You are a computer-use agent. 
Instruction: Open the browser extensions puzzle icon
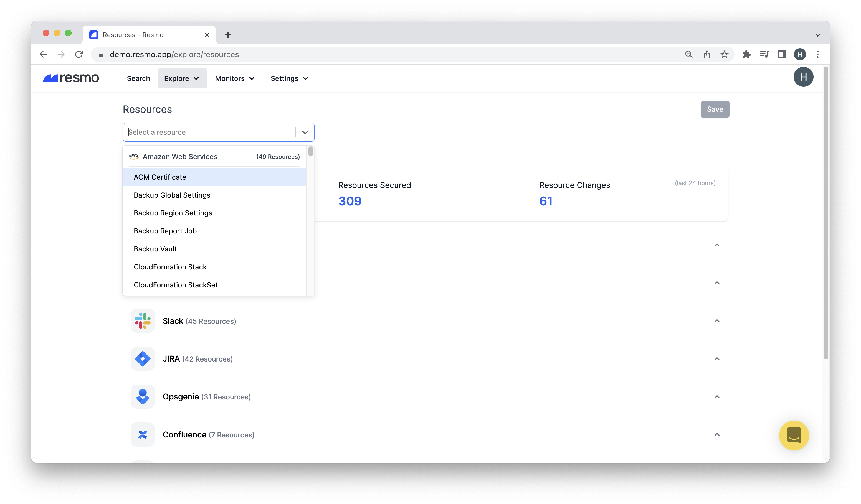click(746, 54)
